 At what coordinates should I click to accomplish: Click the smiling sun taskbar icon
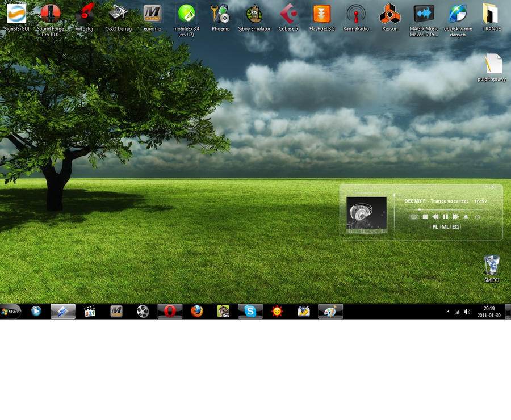tap(277, 312)
